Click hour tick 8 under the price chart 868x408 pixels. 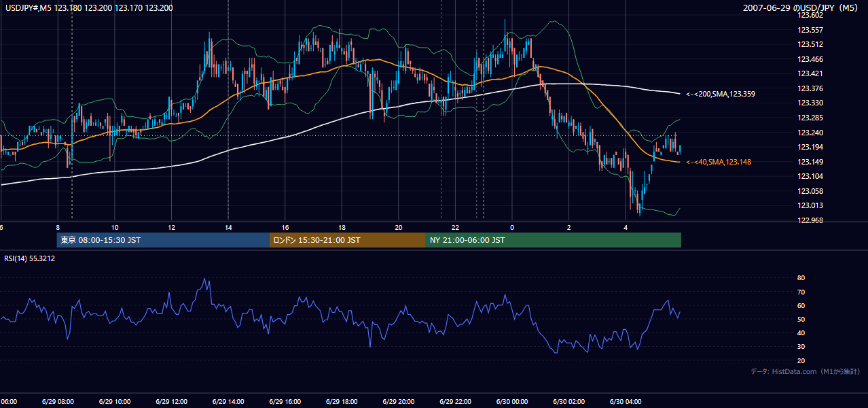pos(58,227)
